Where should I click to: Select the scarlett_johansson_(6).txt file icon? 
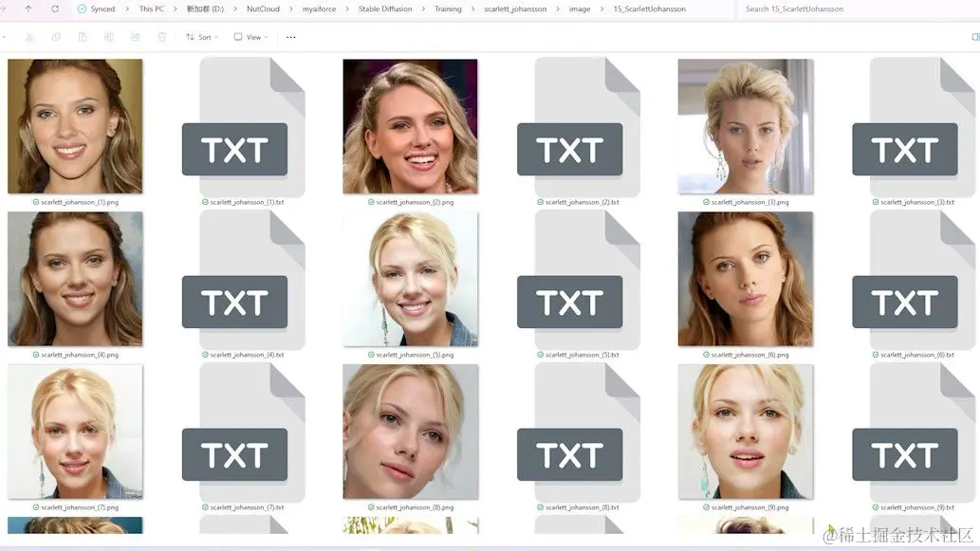point(914,279)
